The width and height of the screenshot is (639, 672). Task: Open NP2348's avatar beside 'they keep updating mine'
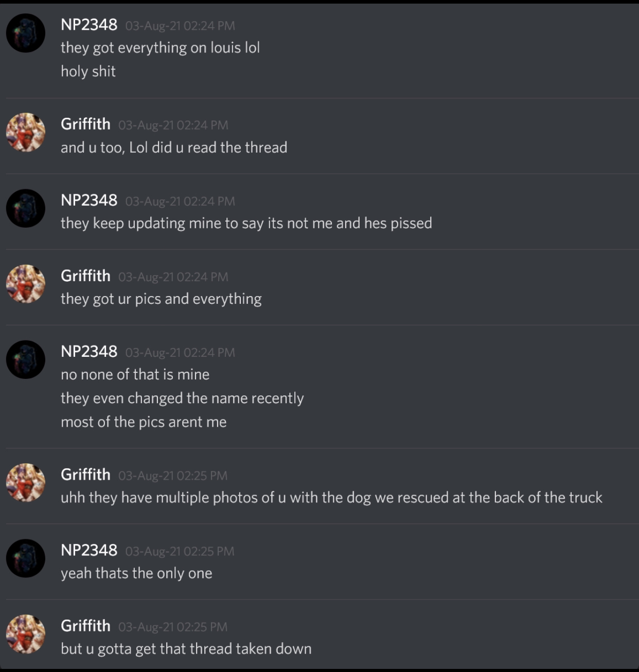click(26, 208)
